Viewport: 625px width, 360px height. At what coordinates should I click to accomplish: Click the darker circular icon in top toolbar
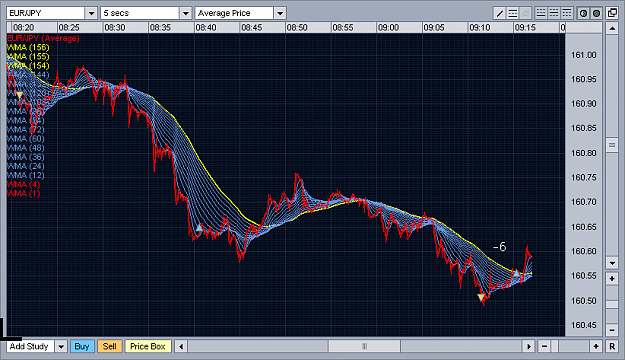596,13
